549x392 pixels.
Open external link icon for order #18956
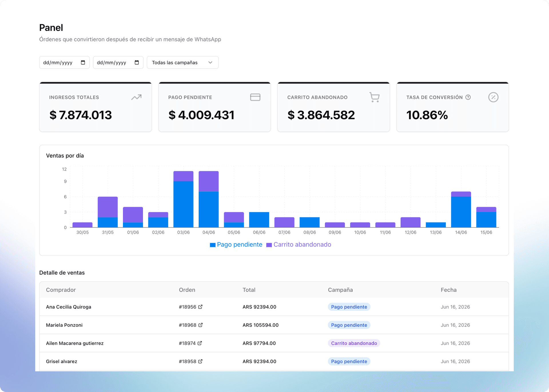[x=200, y=307]
